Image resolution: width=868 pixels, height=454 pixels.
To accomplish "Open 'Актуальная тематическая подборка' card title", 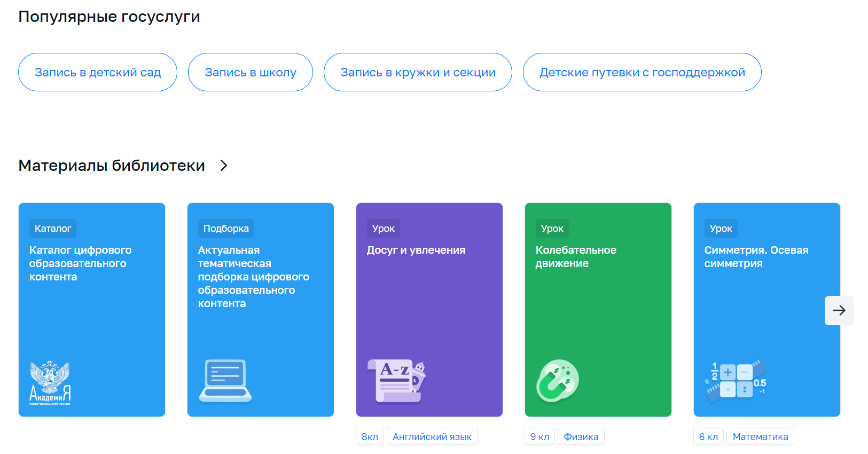I will (x=254, y=277).
